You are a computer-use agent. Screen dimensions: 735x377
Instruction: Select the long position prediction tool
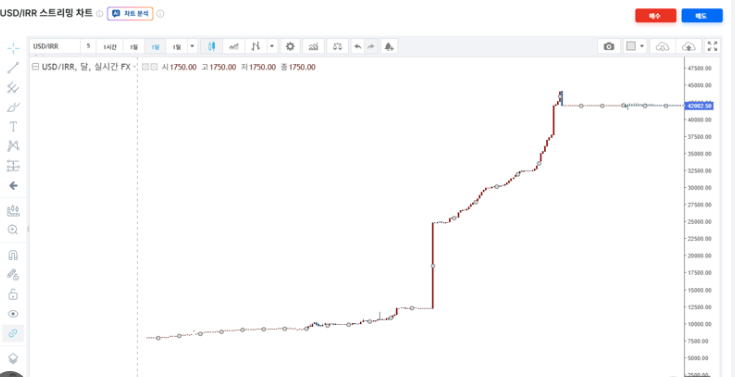click(13, 166)
